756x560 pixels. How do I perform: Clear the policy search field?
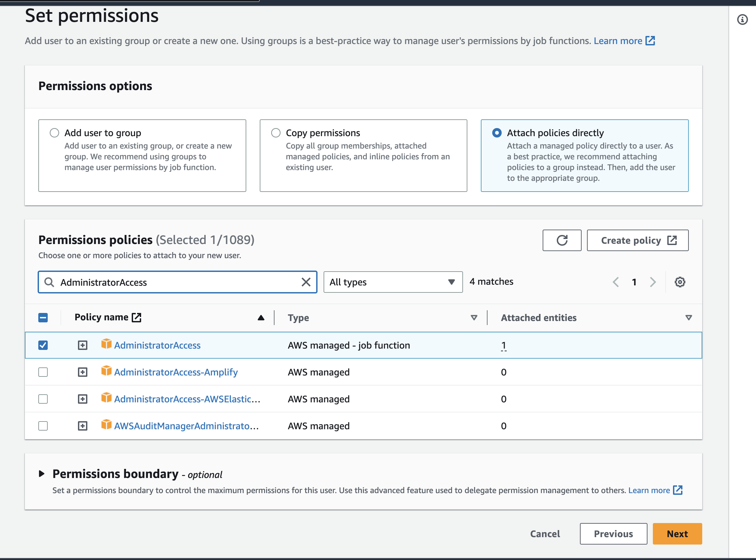pyautogui.click(x=306, y=282)
